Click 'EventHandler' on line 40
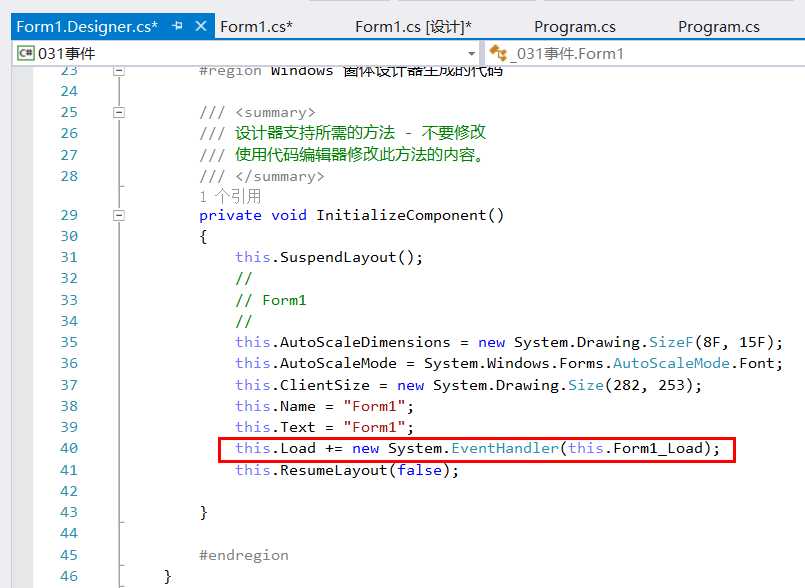This screenshot has height=588, width=805. (505, 448)
